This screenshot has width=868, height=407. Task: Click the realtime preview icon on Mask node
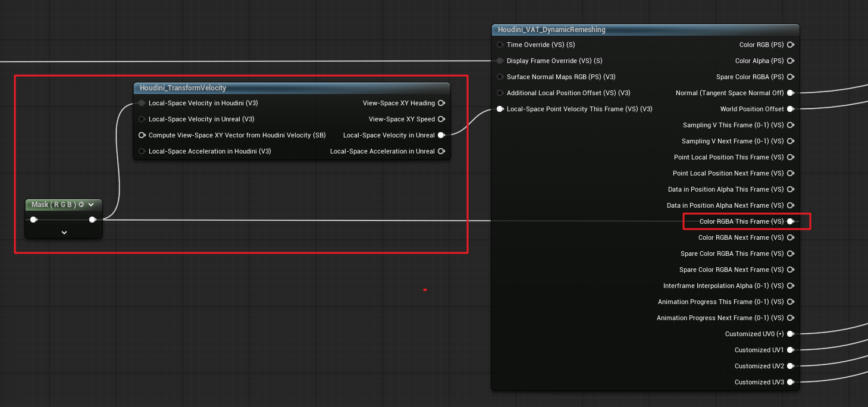coord(82,205)
